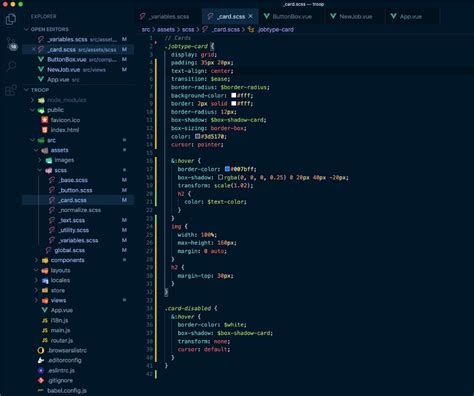Select App.vue in Open Editors
Viewport: 474px width, 396px height.
tap(78, 79)
